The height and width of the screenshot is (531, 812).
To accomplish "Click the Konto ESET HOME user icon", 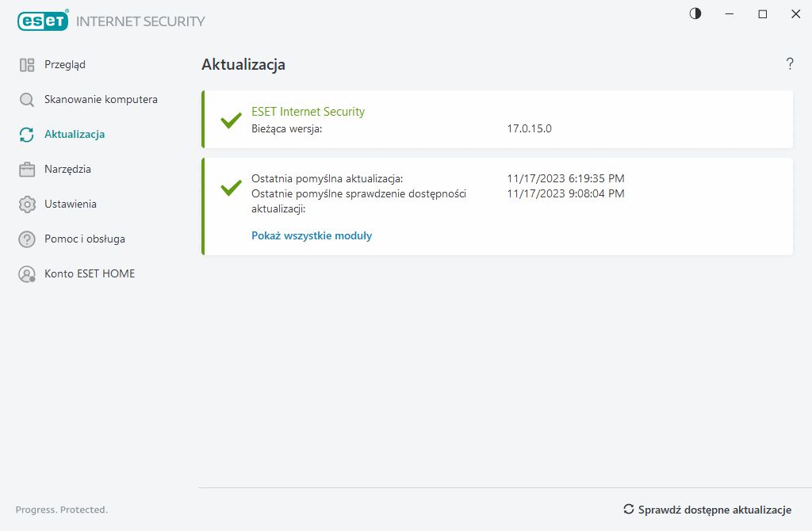I will pos(27,274).
